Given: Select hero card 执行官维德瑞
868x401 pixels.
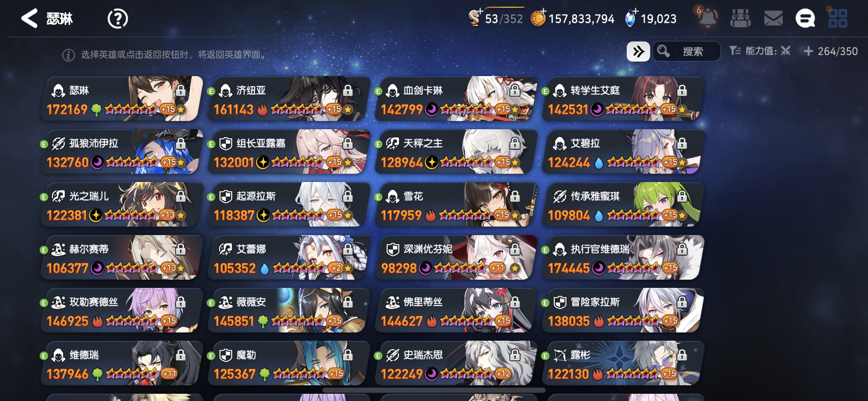Looking at the screenshot, I should pyautogui.click(x=623, y=257).
